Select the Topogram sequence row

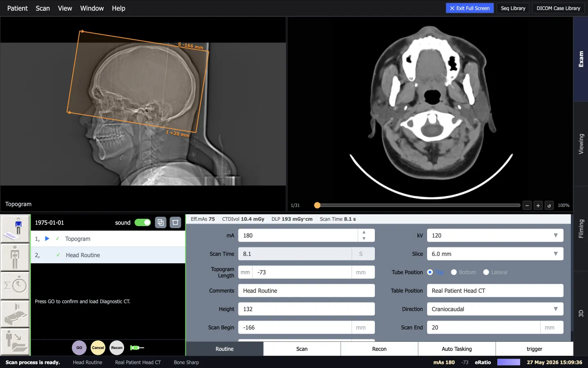click(108, 239)
